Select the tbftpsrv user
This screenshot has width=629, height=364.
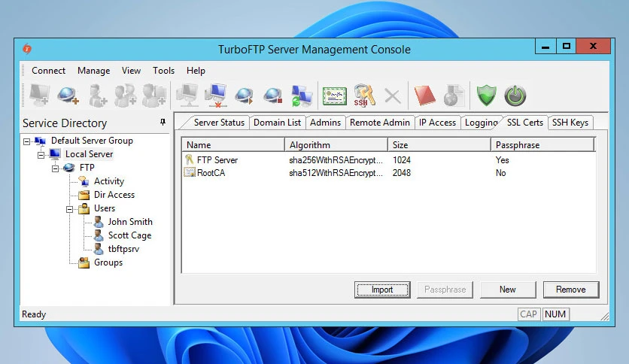[x=123, y=249]
